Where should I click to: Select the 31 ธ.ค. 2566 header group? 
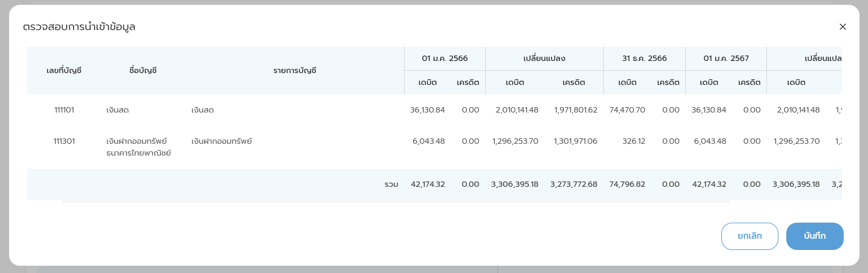[x=644, y=58]
